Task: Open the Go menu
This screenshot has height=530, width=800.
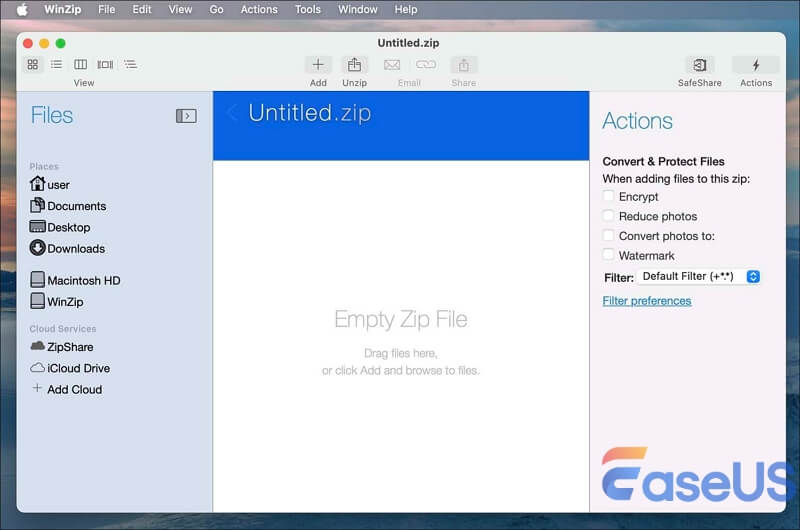Action: (x=216, y=9)
